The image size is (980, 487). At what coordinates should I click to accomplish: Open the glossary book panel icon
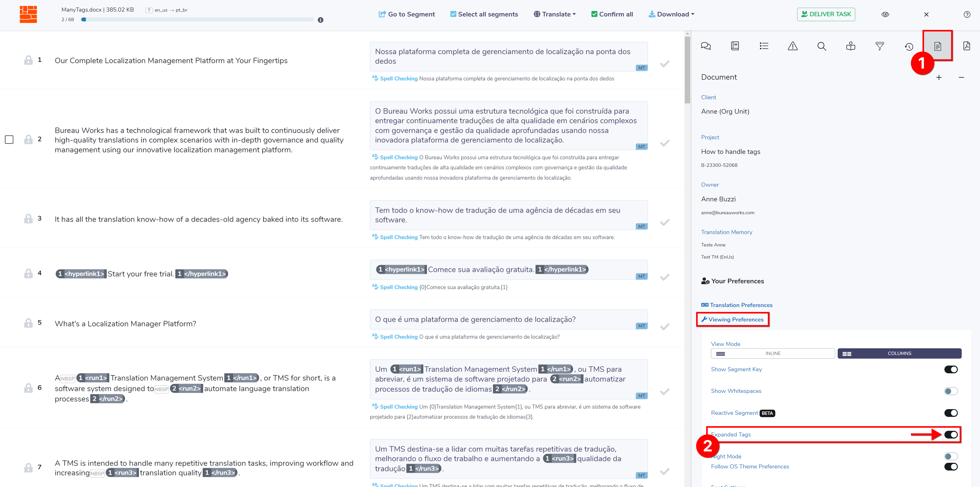(x=735, y=46)
